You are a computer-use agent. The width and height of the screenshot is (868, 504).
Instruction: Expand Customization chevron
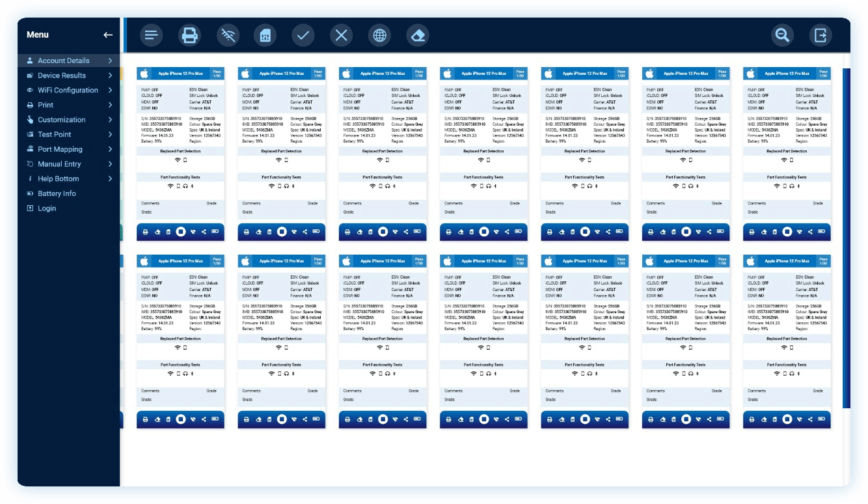111,120
